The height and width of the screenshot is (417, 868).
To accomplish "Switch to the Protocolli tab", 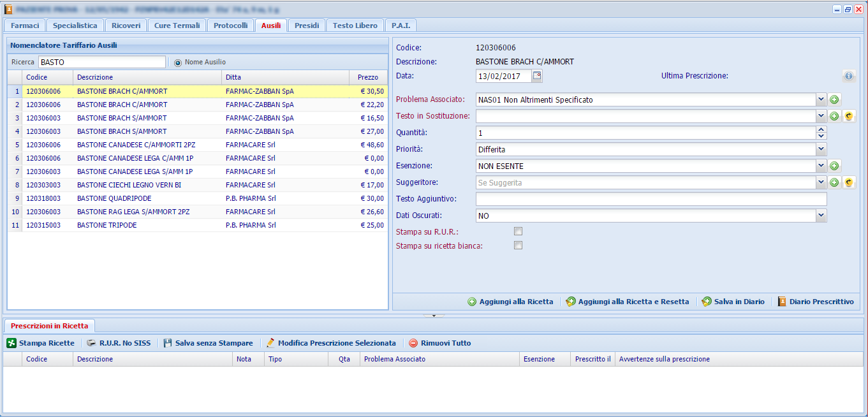I will [x=231, y=26].
